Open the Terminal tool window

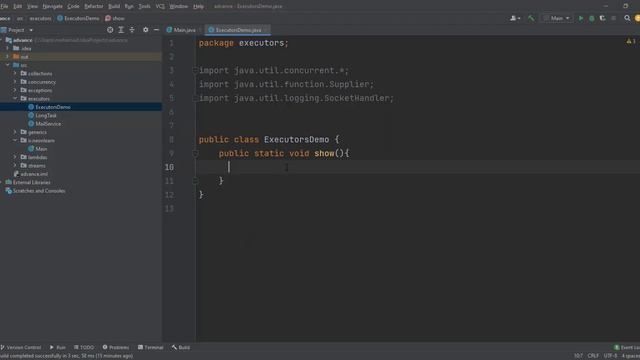[x=151, y=347]
